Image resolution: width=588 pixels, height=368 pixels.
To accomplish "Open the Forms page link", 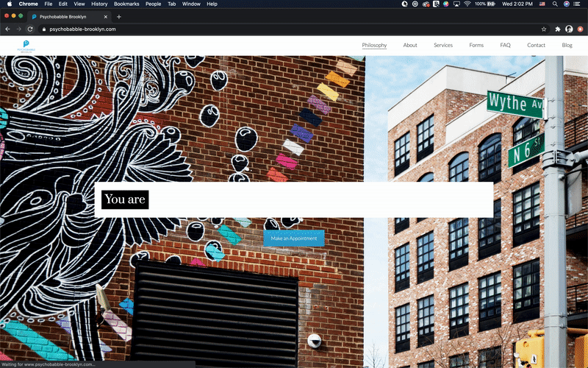I will click(x=476, y=45).
